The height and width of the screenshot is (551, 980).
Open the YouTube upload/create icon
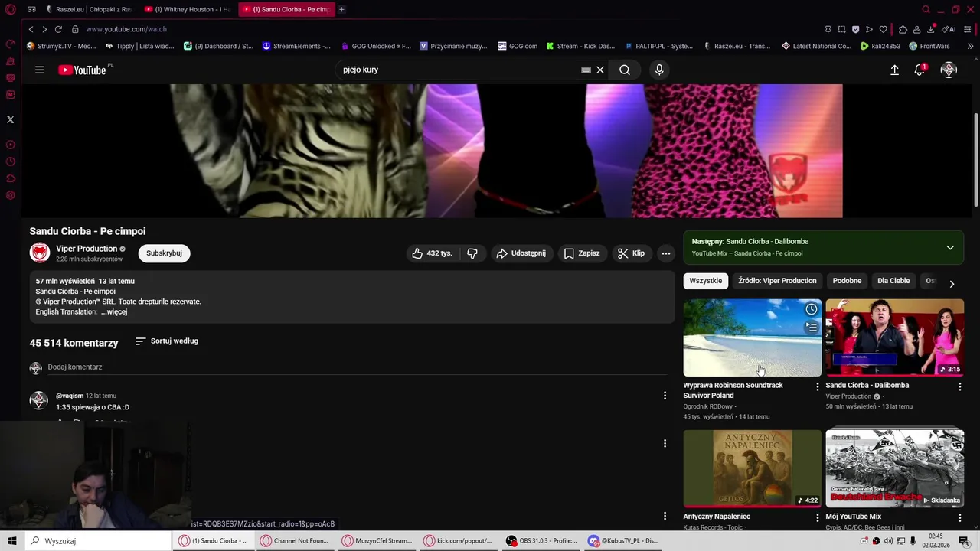pyautogui.click(x=894, y=70)
